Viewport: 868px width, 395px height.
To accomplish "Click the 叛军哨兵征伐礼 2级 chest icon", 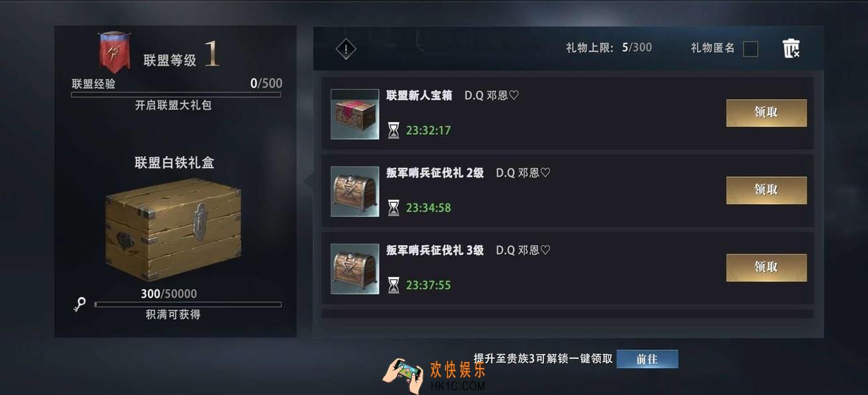I will tap(355, 192).
